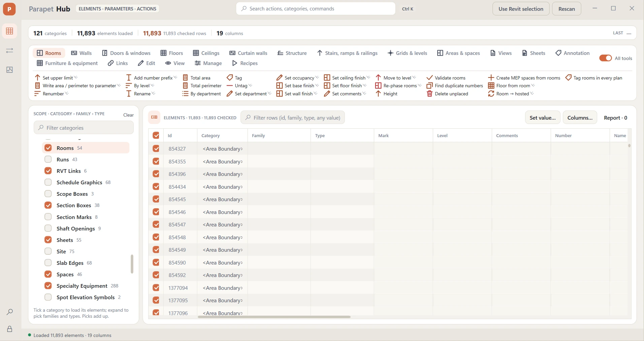Open the image panel sidebar icon
This screenshot has width=644, height=341.
click(x=9, y=70)
